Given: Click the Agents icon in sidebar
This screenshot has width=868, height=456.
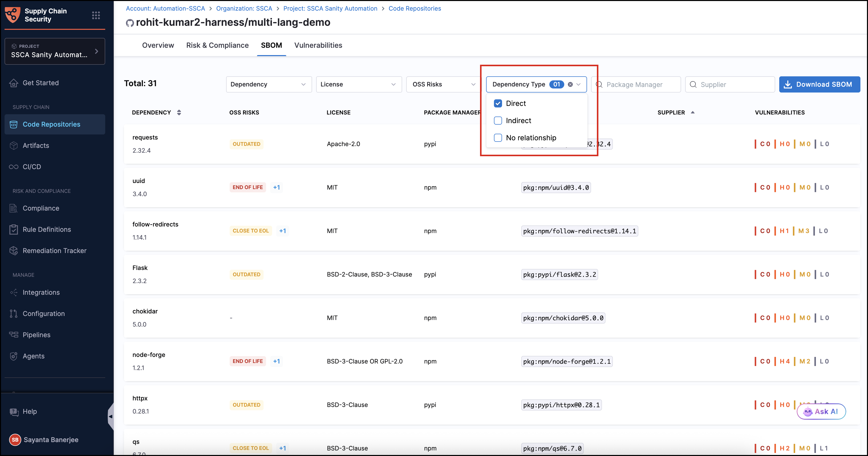Looking at the screenshot, I should coord(13,356).
